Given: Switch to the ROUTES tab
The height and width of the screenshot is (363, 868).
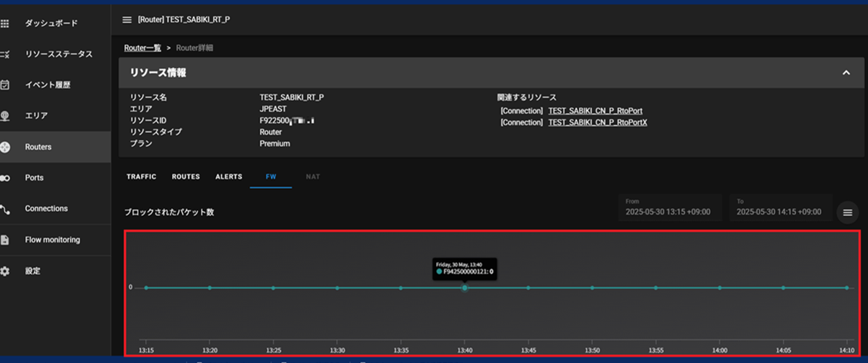Looking at the screenshot, I should (x=186, y=176).
